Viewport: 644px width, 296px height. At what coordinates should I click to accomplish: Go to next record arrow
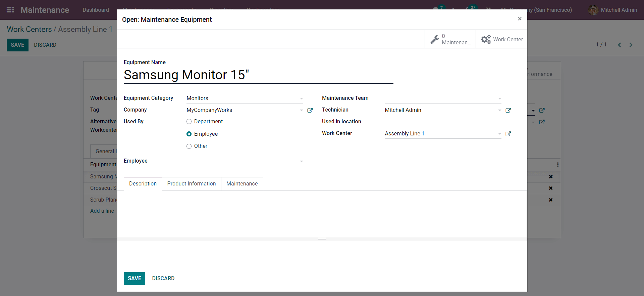pyautogui.click(x=631, y=45)
